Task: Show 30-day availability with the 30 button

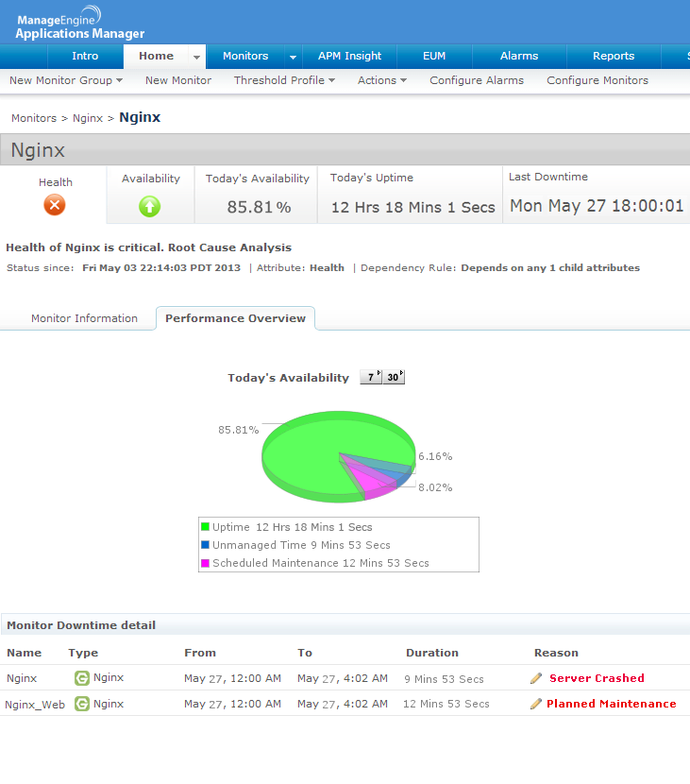Action: 394,377
